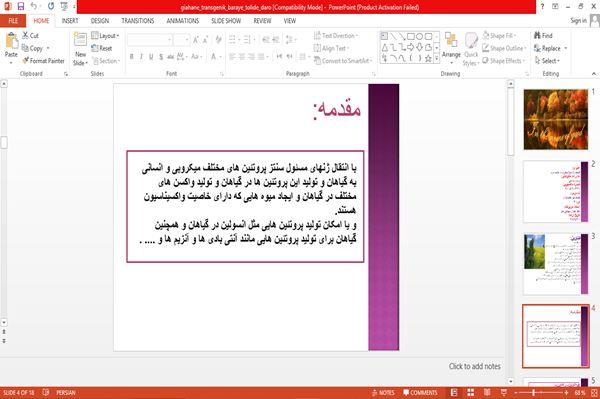Click the Redo repeat icon
Image resolution: width=600 pixels, height=399 pixels.
(51, 6)
